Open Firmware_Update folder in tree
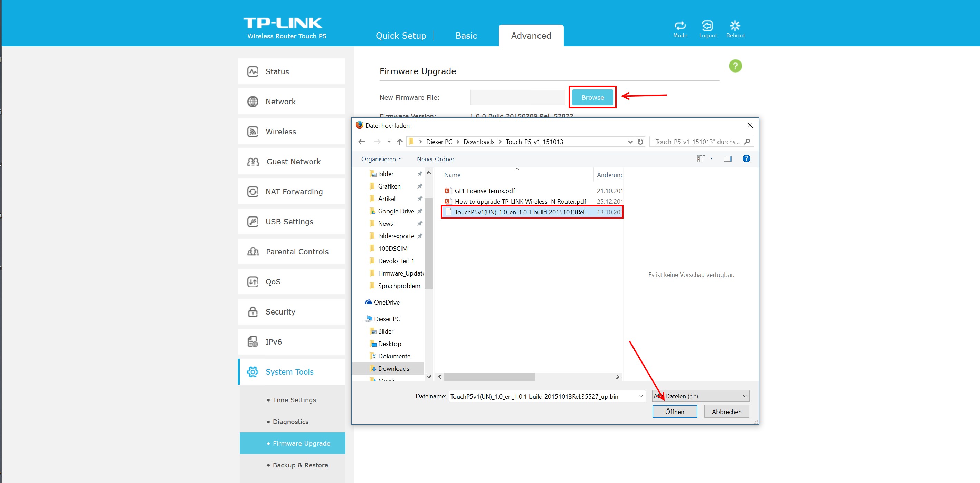Image resolution: width=980 pixels, height=483 pixels. coord(397,273)
